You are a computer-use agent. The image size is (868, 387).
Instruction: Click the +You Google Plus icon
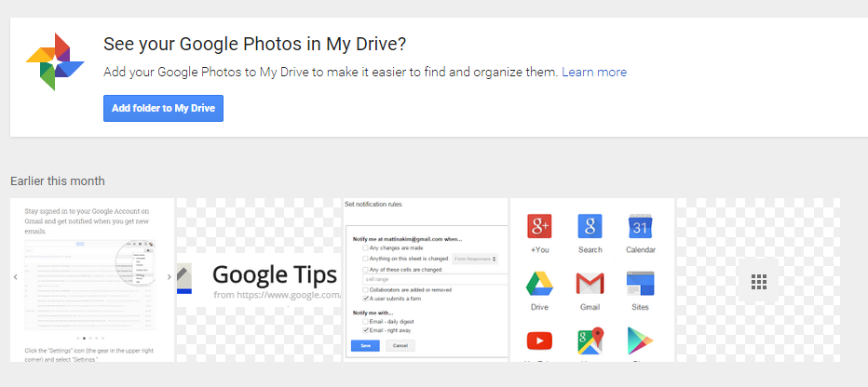539,226
